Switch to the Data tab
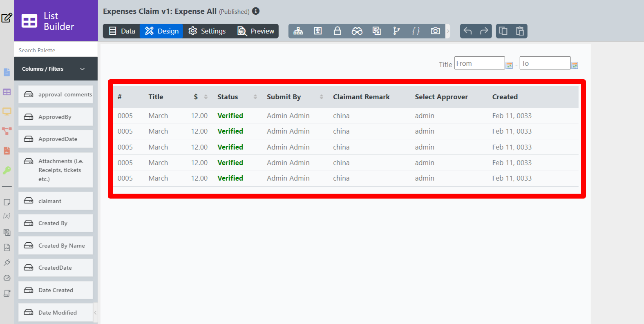Screen dimensions: 644x324 tap(122, 31)
